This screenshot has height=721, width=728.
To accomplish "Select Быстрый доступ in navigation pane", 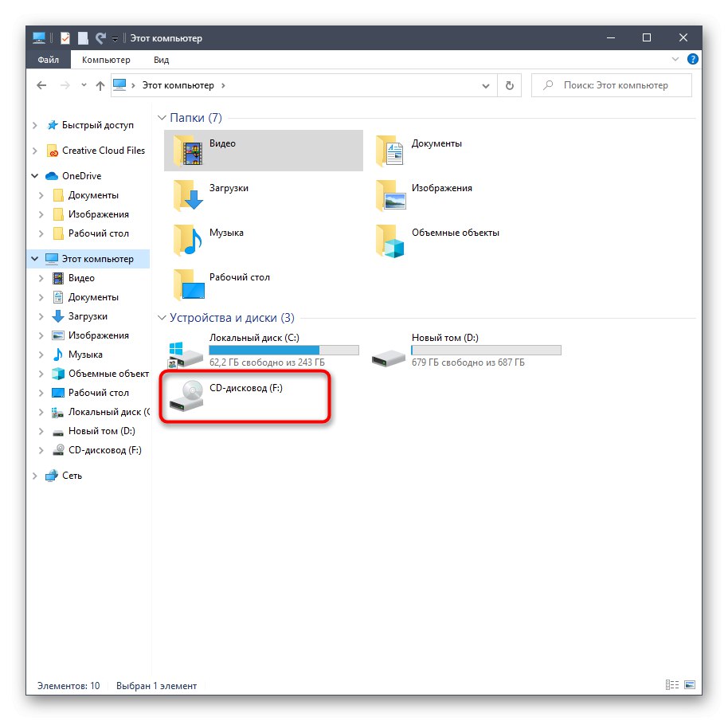I will pyautogui.click(x=97, y=125).
